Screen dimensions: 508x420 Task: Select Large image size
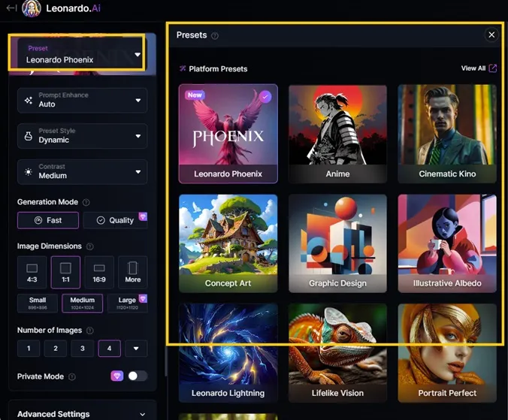127,303
